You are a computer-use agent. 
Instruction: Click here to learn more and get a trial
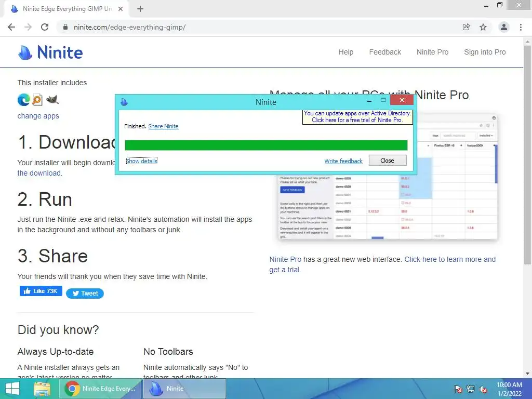pyautogui.click(x=382, y=264)
